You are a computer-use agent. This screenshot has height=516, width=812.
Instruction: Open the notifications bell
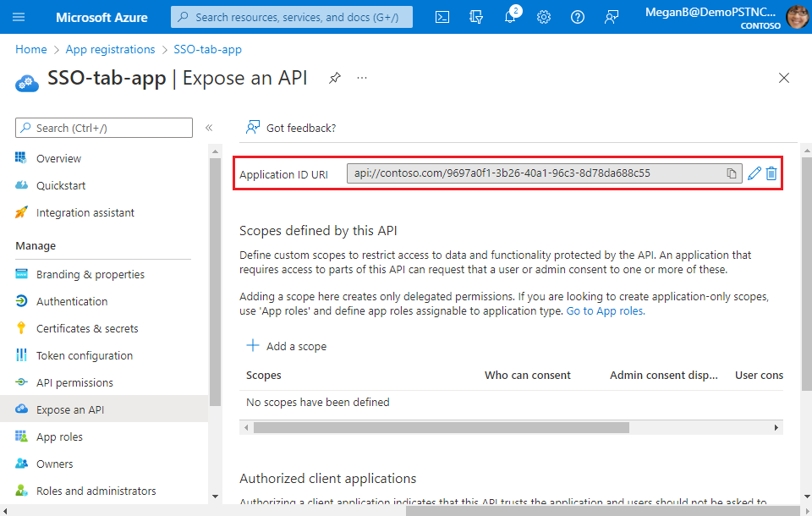[510, 17]
